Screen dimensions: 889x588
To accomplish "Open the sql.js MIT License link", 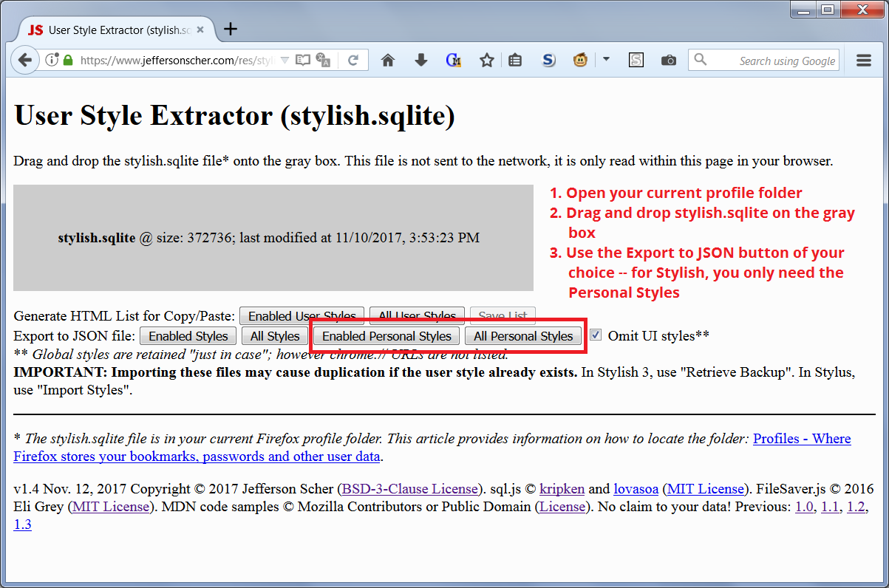I will point(706,489).
